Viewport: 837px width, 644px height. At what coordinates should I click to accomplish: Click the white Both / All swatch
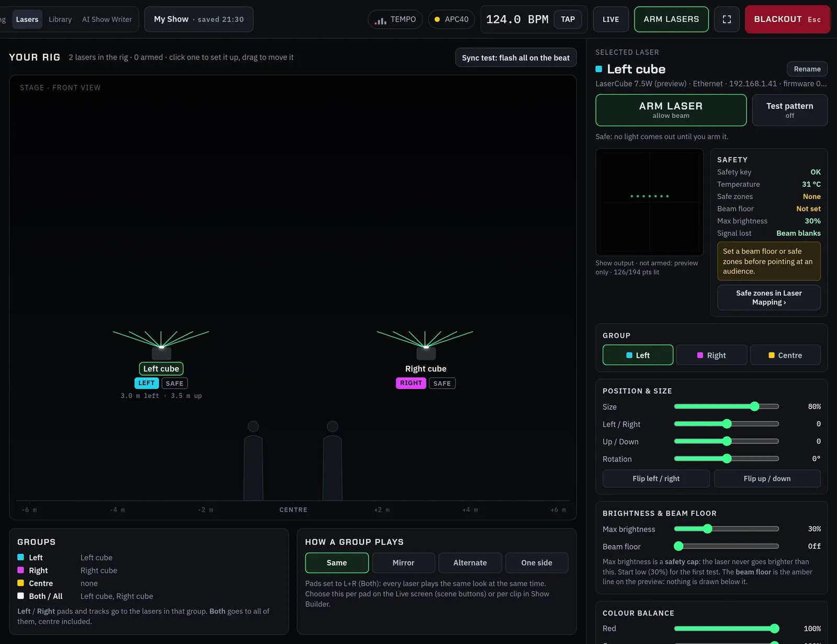click(21, 596)
